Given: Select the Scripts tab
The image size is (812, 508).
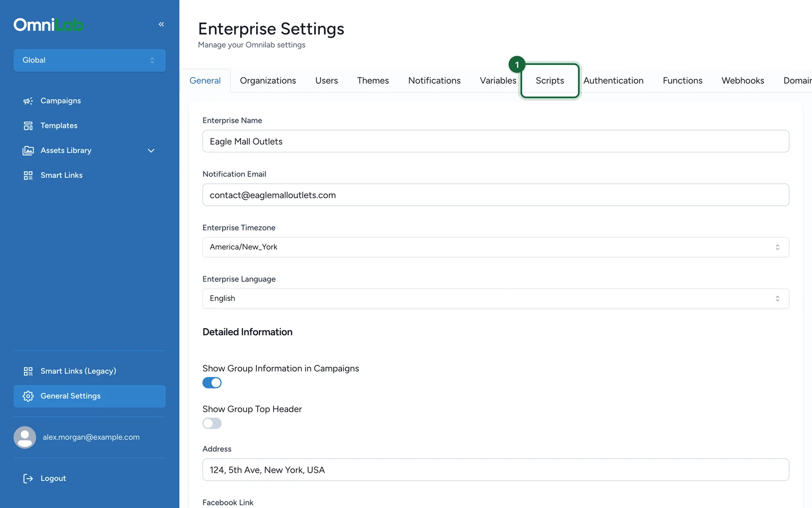Looking at the screenshot, I should pos(550,81).
